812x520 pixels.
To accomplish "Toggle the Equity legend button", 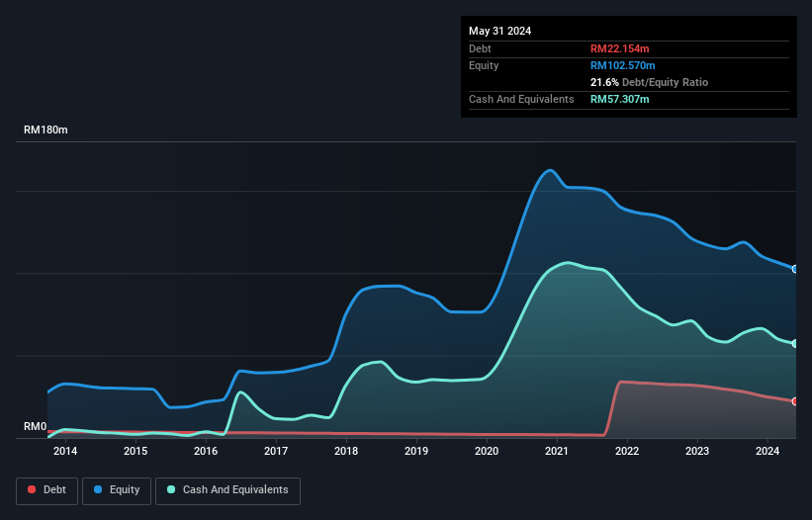I will coord(117,490).
